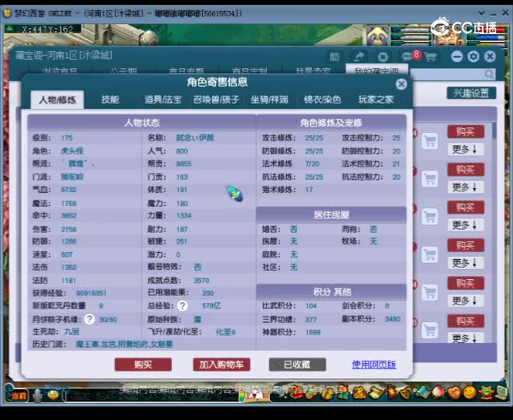The image size is (513, 420).
Task: Click the red pouch icon in the bottom toolbar
Action: click(x=391, y=391)
